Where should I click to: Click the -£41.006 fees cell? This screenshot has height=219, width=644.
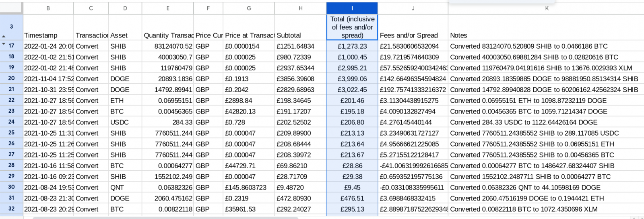coord(413,166)
